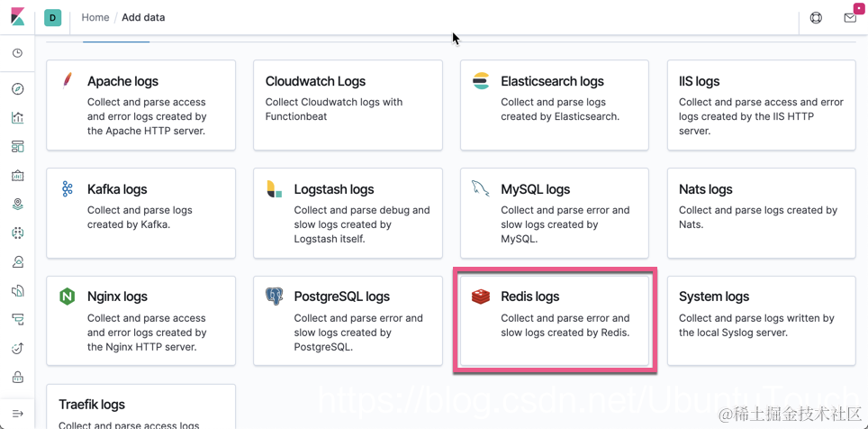This screenshot has width=868, height=429.
Task: Open Dashboard icon in sidebar
Action: pos(18,147)
